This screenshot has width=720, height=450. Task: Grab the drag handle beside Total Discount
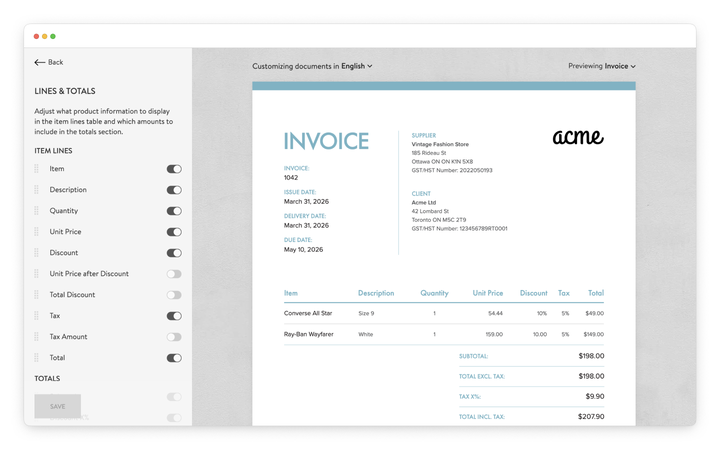coord(37,295)
